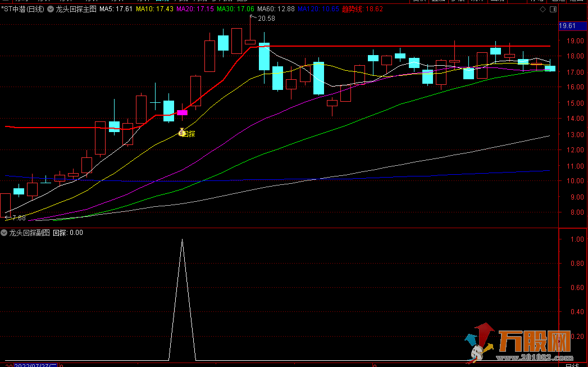
Task: Expand the 龙头回探副图 indicator dropdown arrow
Action: pos(4,233)
